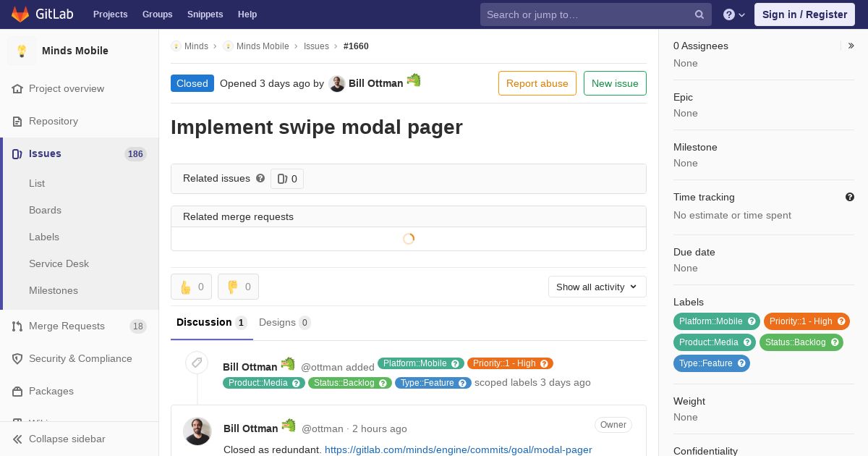Open Milestones in sidebar
This screenshot has height=456, width=868.
(x=54, y=290)
